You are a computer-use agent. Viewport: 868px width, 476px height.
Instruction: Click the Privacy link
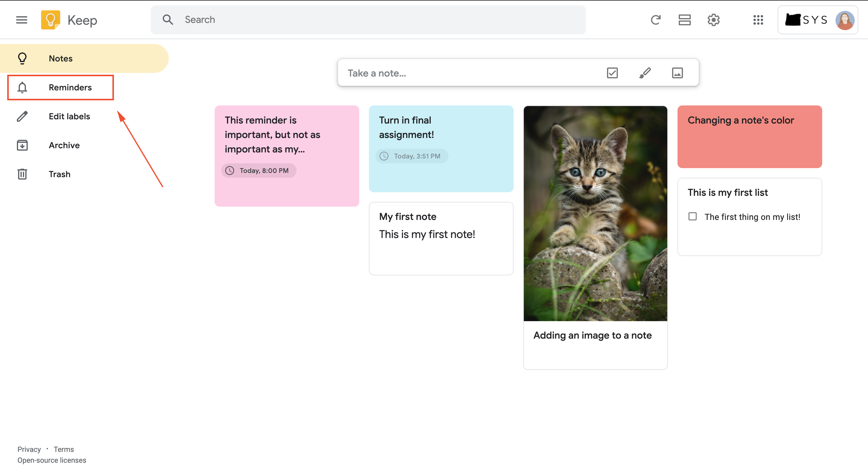[29, 449]
